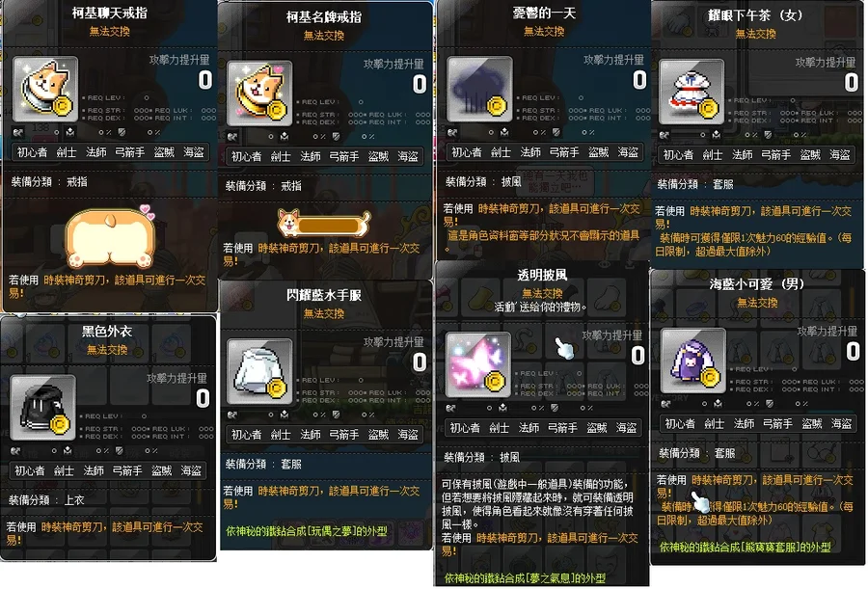Click 盜賊 job label in 憂鬱的一天 tooltip
The image size is (868, 589).
[598, 152]
